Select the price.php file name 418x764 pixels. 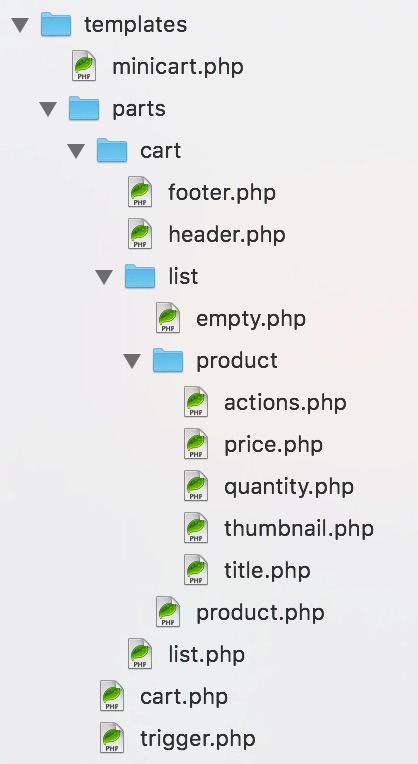pos(273,445)
